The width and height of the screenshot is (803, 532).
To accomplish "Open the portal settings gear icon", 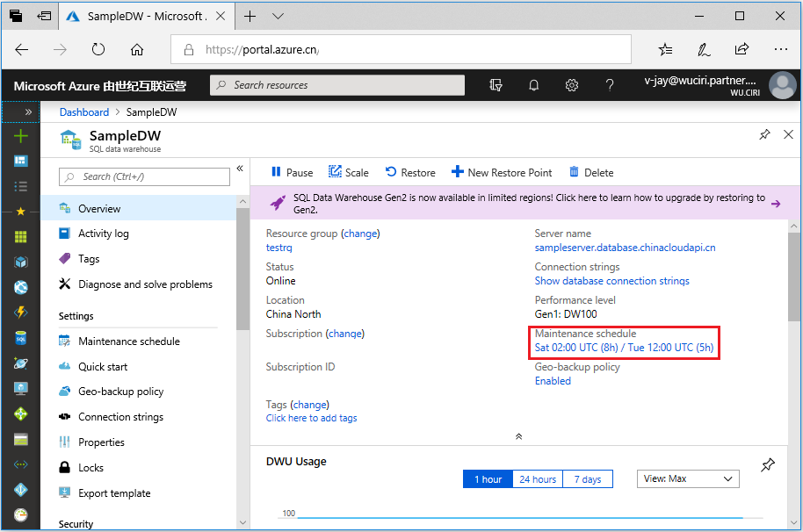I will click(572, 85).
